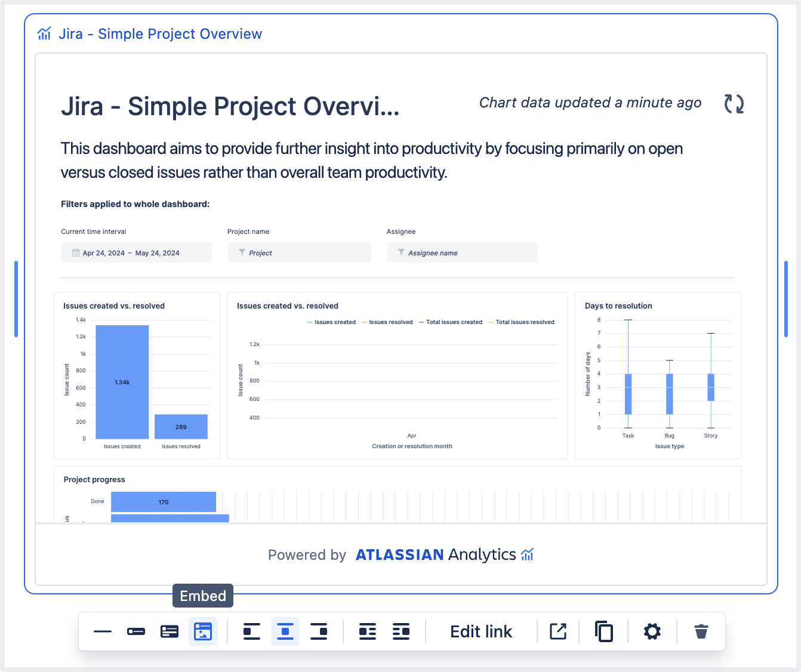Toggle the Total issues created legend entry
Image resolution: width=801 pixels, height=672 pixels.
coord(451,322)
